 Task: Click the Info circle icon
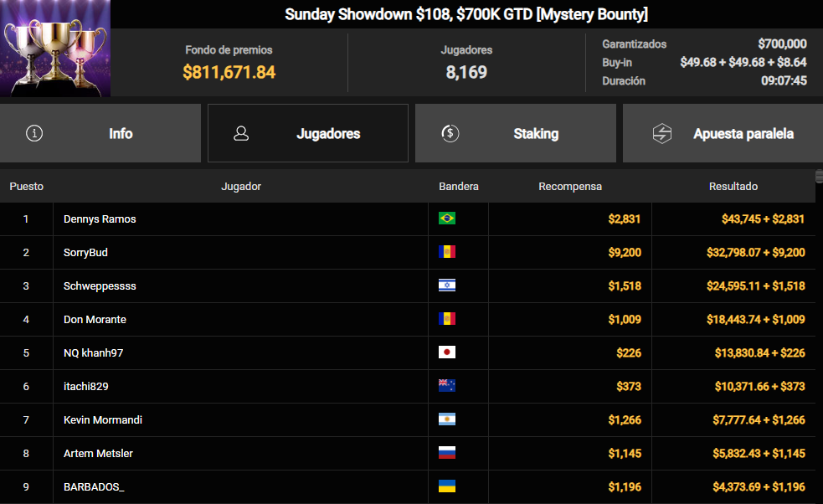coord(34,133)
